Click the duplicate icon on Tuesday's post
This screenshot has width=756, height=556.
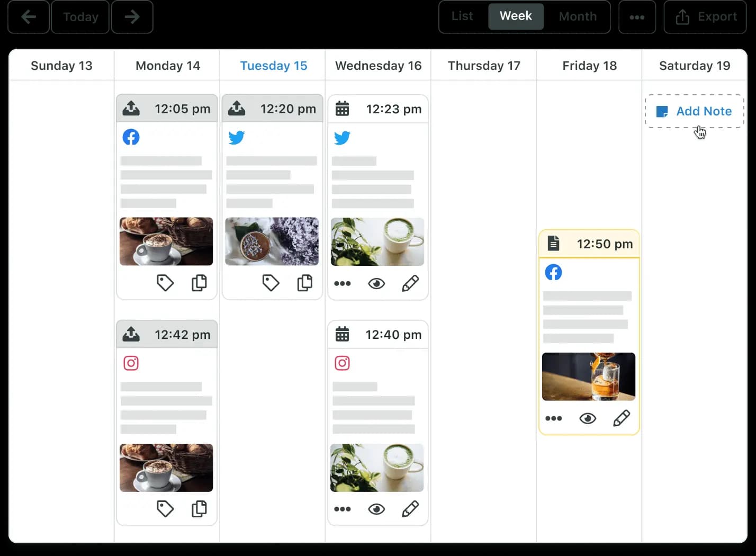tap(305, 283)
